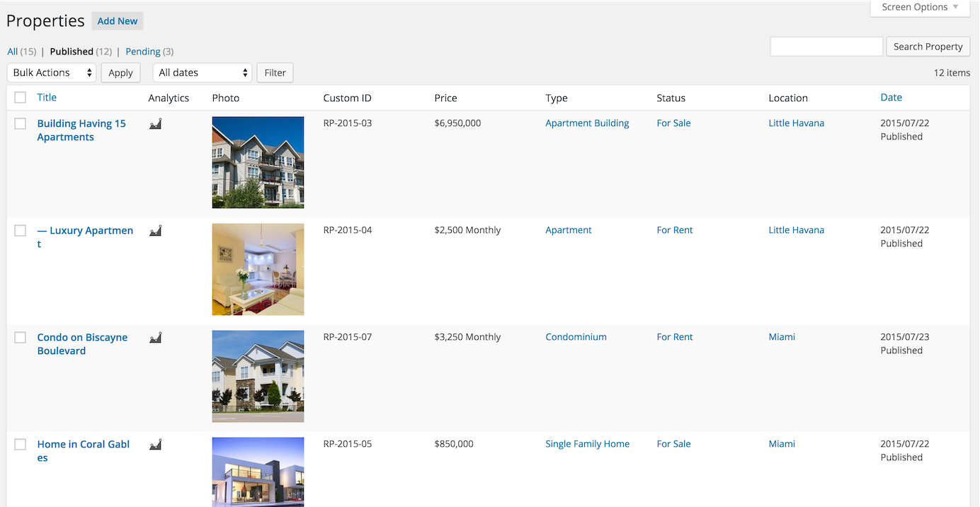This screenshot has height=507, width=980.
Task: Filter by Condominium type link
Action: 576,337
